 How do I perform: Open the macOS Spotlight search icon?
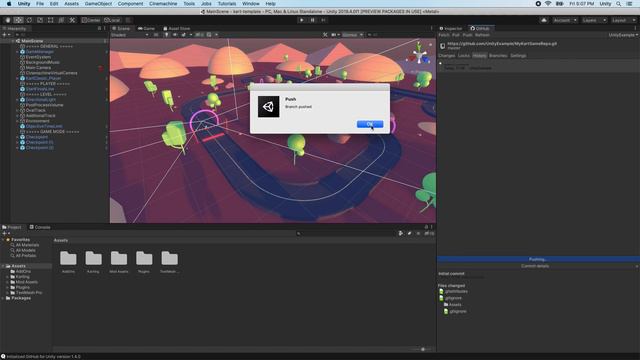pos(618,4)
